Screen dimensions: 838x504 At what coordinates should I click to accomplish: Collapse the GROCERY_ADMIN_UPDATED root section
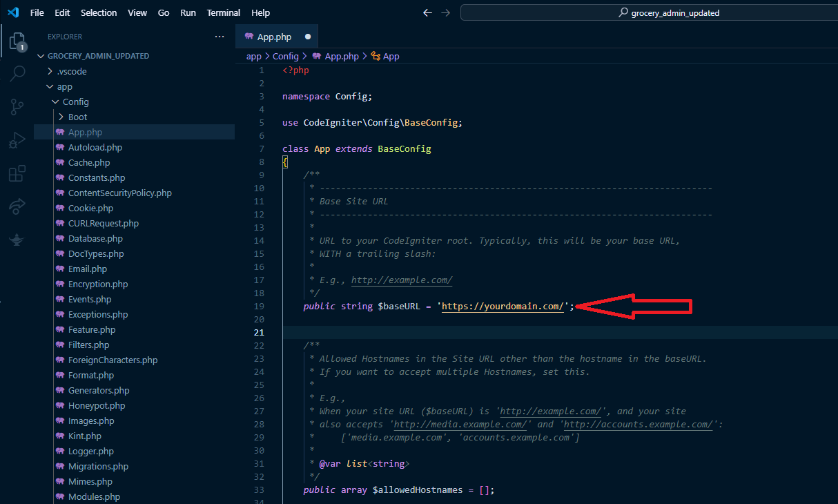[x=97, y=56]
